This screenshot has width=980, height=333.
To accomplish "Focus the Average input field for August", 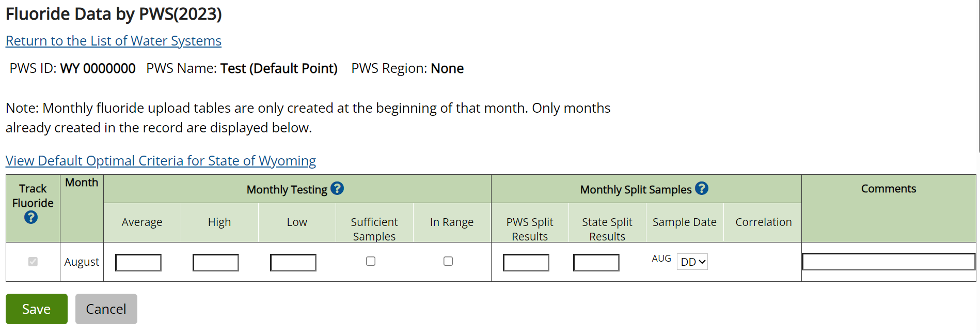I will (138, 263).
